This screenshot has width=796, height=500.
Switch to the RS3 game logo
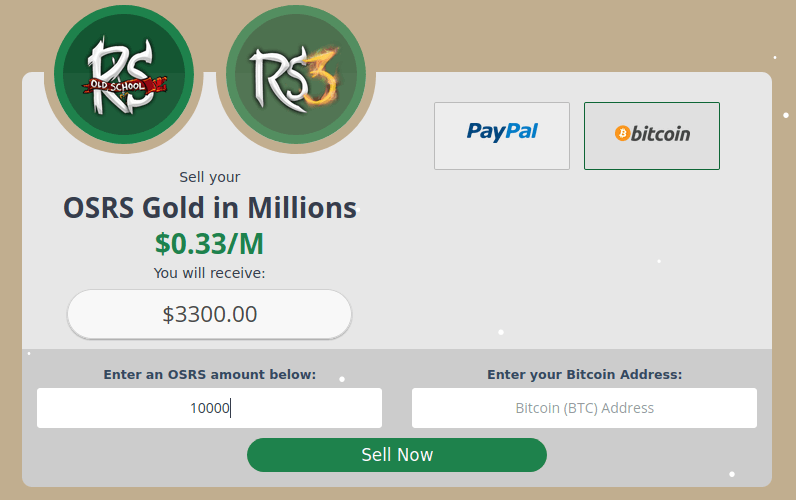tap(296, 75)
